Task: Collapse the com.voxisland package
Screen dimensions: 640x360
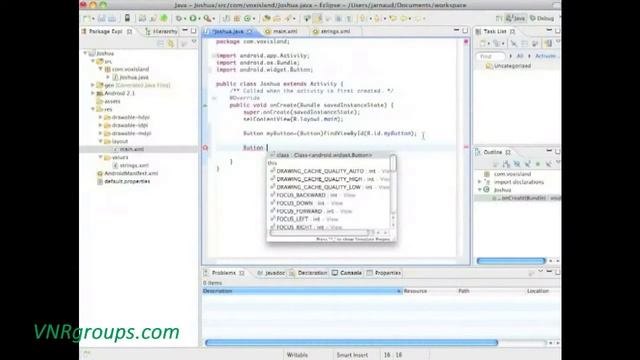Action: tap(101, 69)
